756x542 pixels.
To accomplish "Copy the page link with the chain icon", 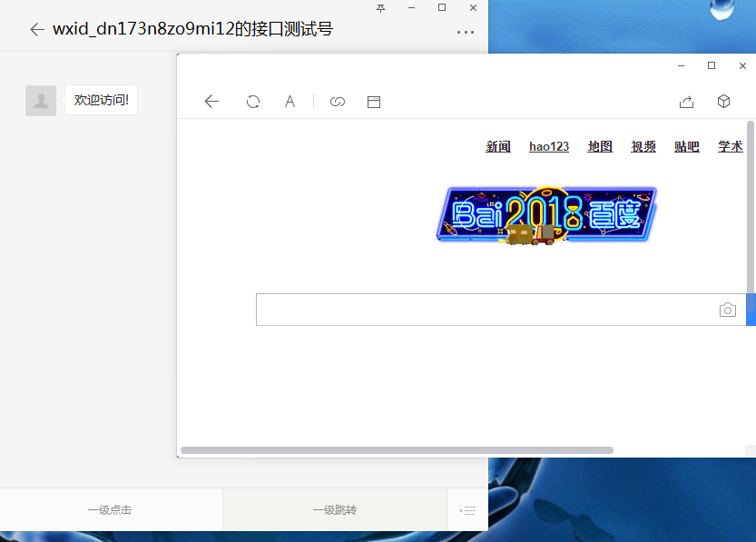I will coord(338,102).
